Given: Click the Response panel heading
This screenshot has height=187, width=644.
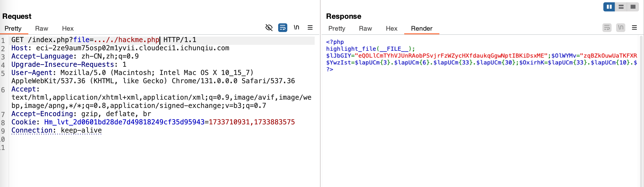Looking at the screenshot, I should pyautogui.click(x=343, y=16).
